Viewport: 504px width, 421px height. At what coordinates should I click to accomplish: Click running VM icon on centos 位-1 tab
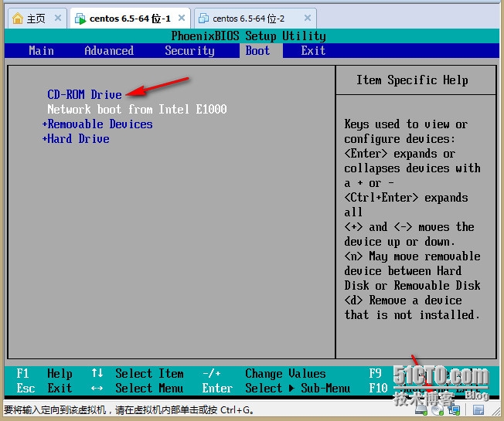pos(80,19)
